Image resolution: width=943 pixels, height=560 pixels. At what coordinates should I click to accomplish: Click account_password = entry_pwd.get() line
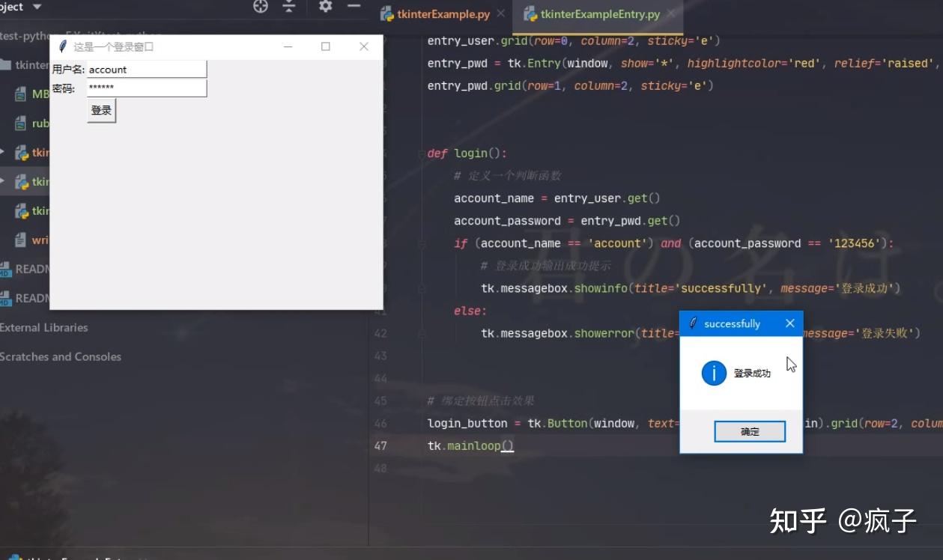point(567,221)
